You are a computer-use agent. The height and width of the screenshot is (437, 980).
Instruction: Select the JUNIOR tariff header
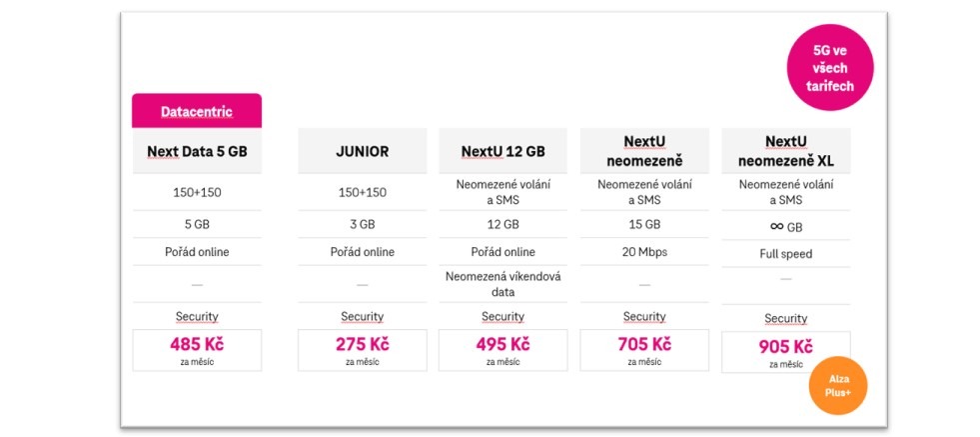point(362,152)
